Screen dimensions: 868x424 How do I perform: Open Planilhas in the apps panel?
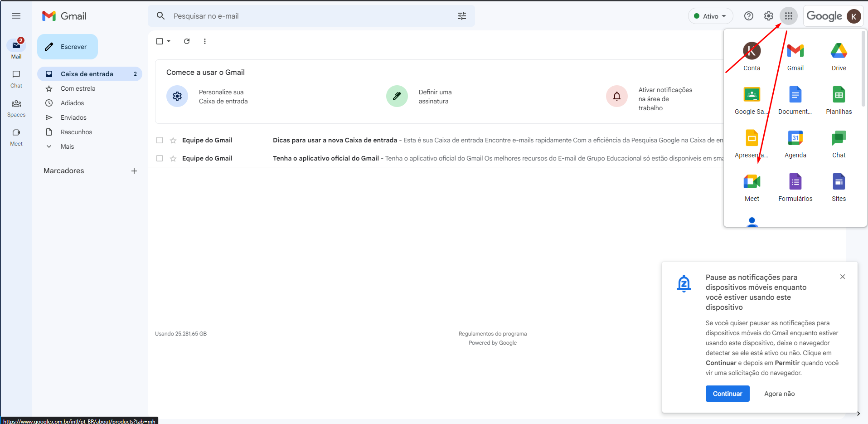click(839, 99)
